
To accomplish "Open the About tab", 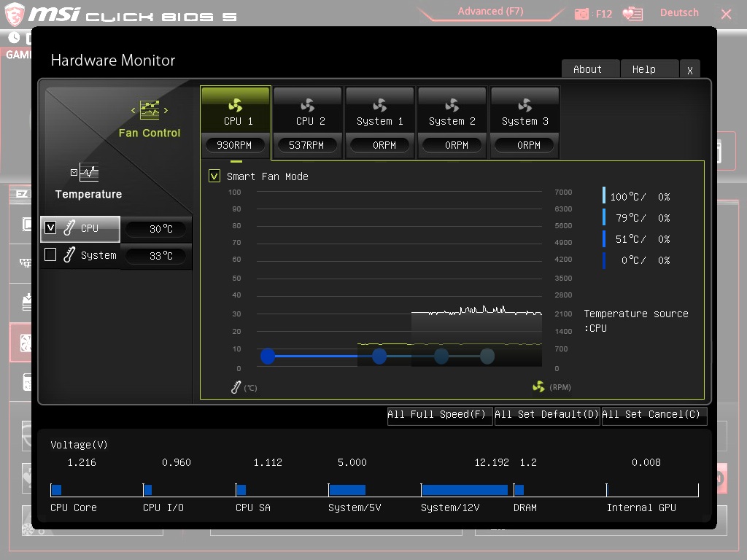I will (x=589, y=69).
